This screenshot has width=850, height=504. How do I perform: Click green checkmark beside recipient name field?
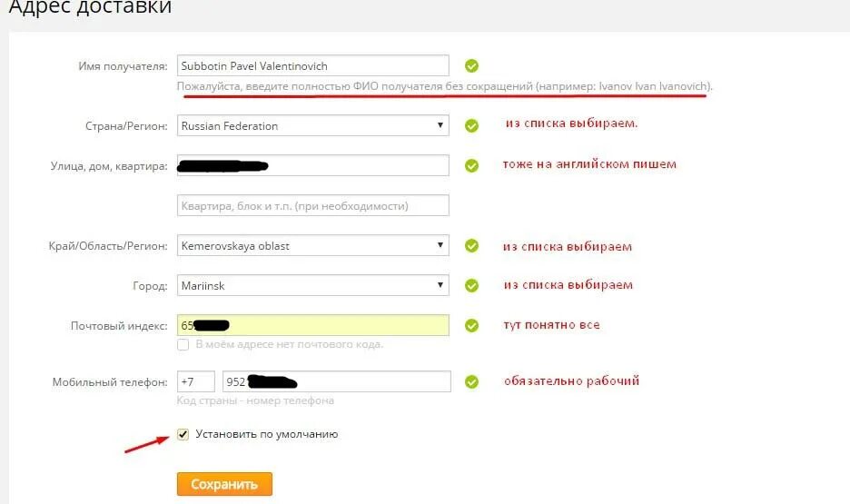(471, 66)
